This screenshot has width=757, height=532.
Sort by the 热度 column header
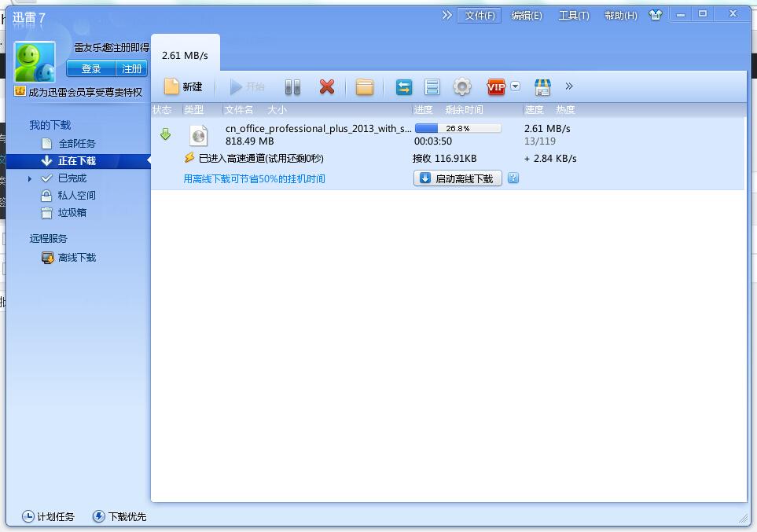pyautogui.click(x=565, y=109)
